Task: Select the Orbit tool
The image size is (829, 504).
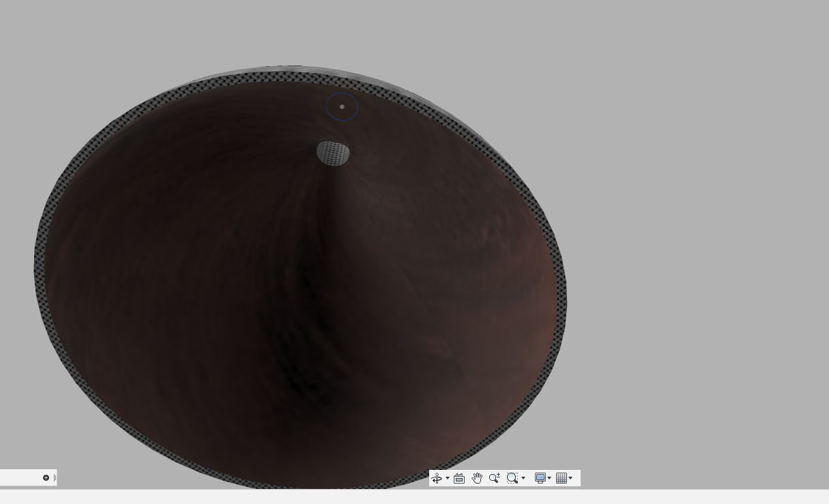Action: click(x=437, y=478)
